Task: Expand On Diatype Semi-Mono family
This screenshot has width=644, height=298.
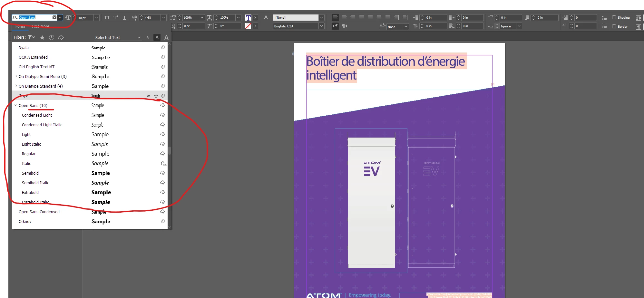Action: (x=16, y=76)
